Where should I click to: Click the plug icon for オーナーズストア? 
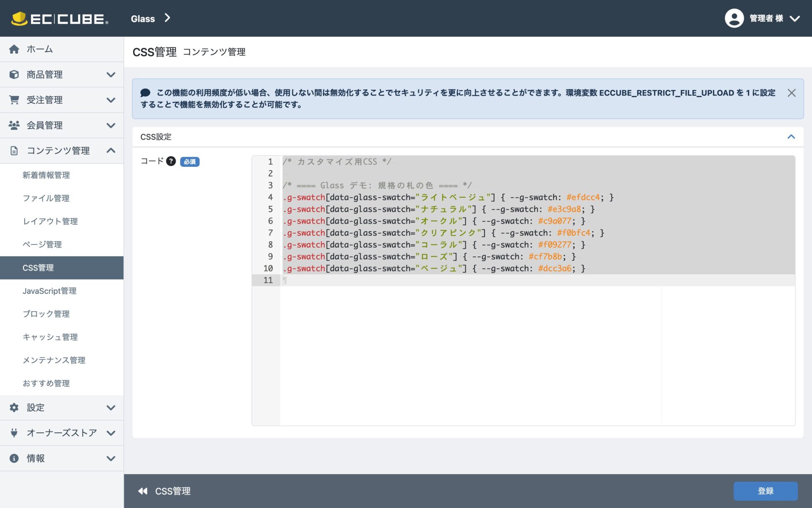coord(14,433)
